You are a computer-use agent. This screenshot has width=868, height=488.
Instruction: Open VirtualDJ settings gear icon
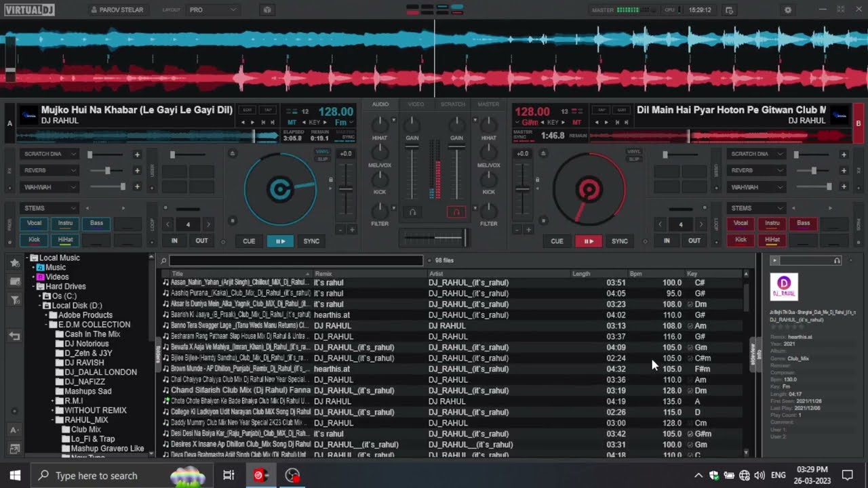[787, 10]
